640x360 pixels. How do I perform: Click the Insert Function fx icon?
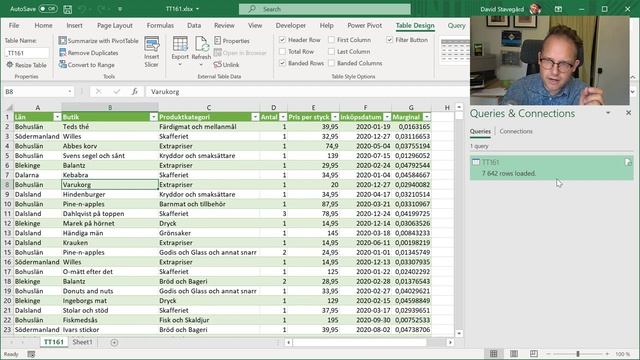point(135,91)
